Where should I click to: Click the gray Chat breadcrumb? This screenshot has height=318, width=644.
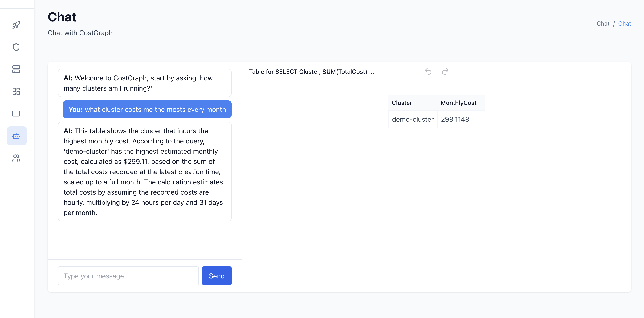click(x=603, y=23)
